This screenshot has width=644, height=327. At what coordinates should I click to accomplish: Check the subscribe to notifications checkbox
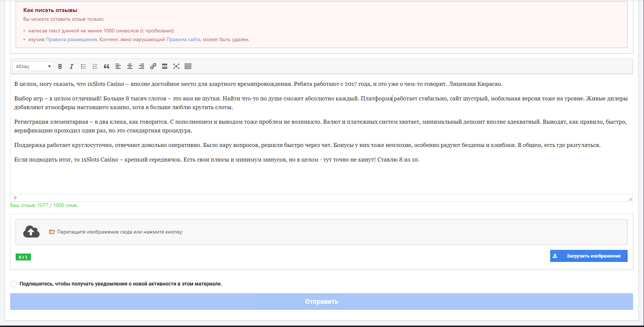coord(13,284)
